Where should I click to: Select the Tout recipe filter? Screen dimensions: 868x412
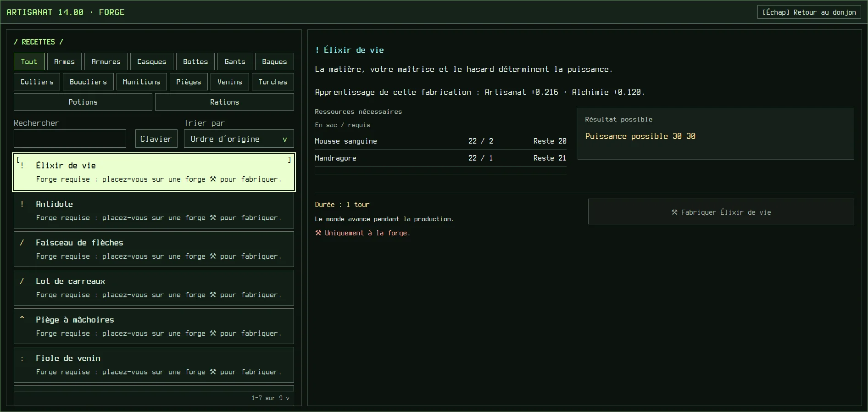tap(29, 61)
